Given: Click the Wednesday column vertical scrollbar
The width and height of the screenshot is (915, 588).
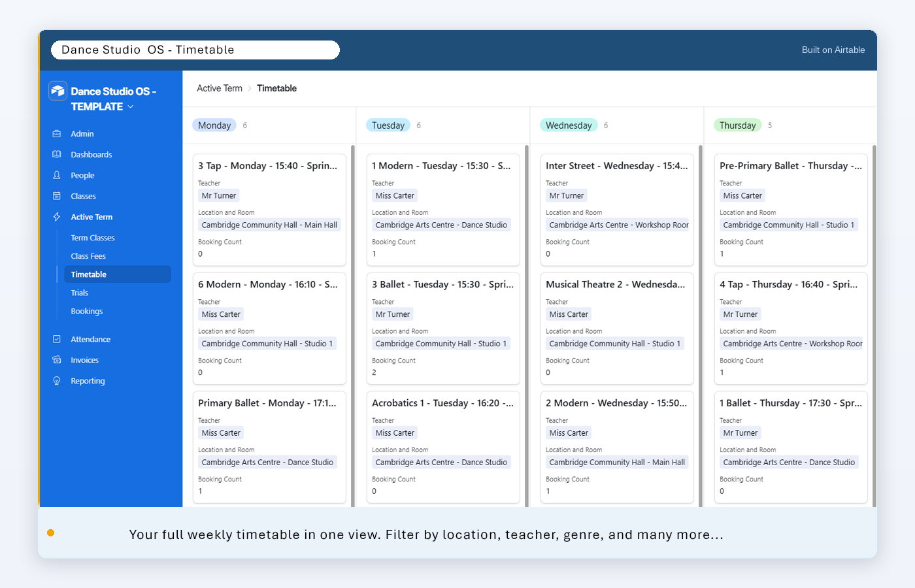Looking at the screenshot, I should pos(701,325).
